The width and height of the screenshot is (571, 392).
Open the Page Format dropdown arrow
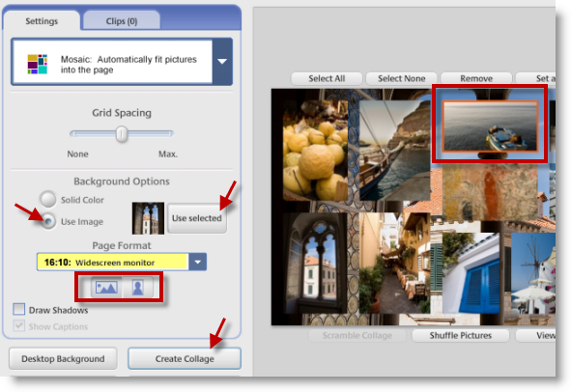tap(197, 262)
